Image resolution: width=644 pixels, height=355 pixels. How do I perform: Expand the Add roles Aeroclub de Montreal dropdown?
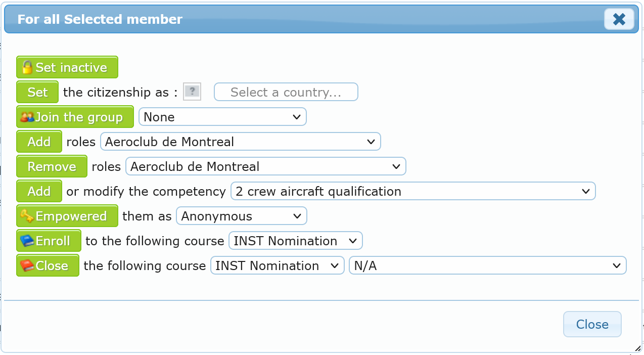[240, 142]
